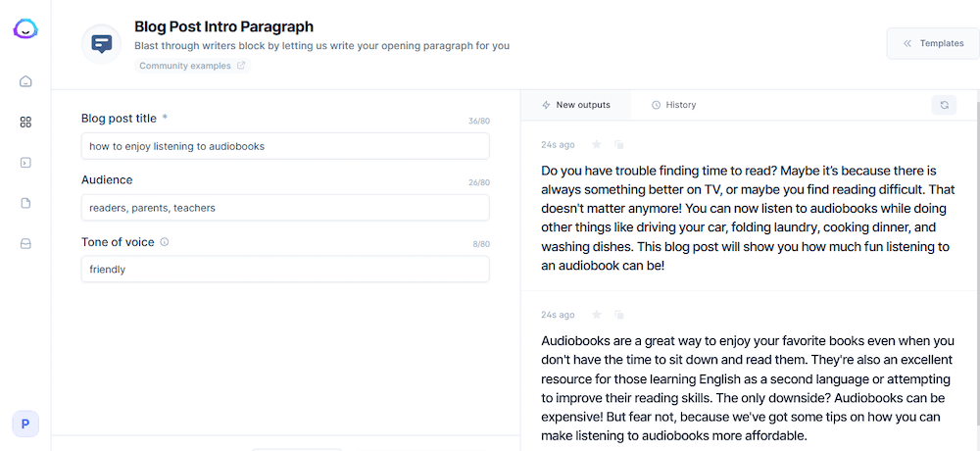Click into the Audience input field
Screen dimensions: 980x451
285,208
